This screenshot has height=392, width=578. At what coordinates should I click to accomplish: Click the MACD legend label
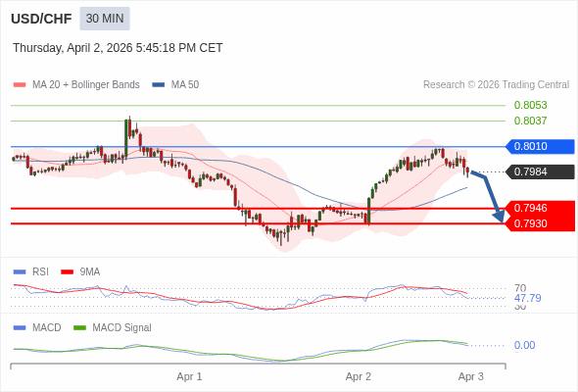point(47,327)
